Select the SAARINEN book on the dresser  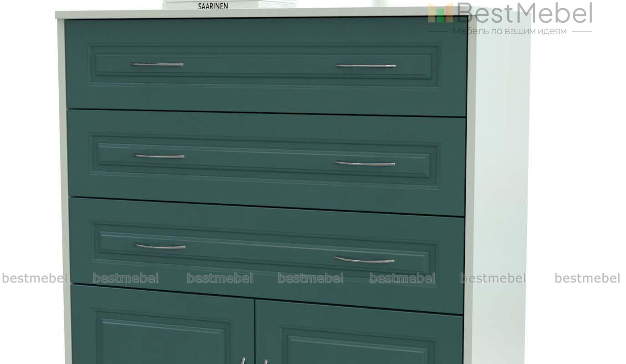click(213, 5)
